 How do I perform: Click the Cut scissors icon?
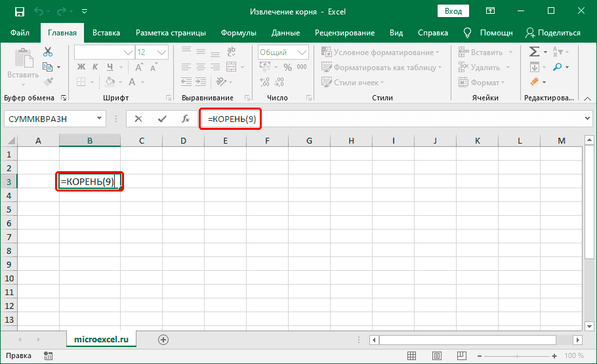(48, 52)
